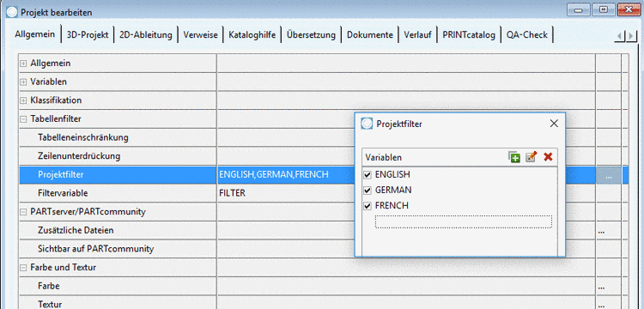The height and width of the screenshot is (309, 644).
Task: Select the PRINTcatalog tab
Action: [469, 35]
